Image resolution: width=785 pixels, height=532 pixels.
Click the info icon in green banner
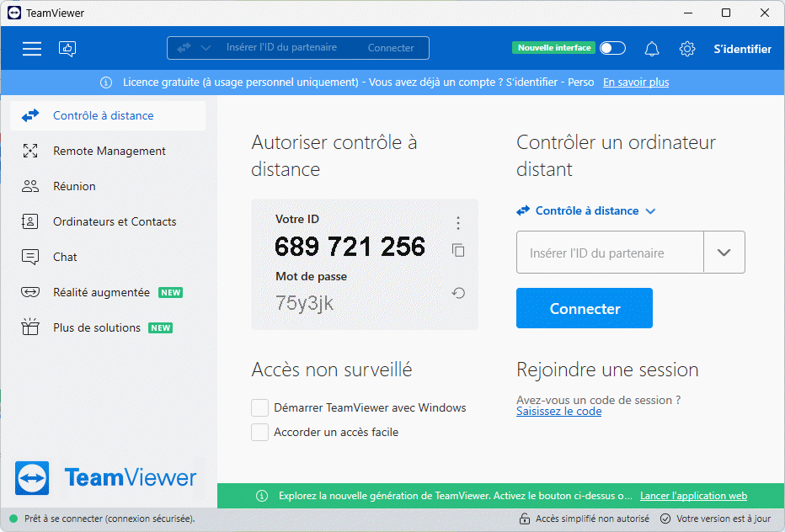pyautogui.click(x=262, y=496)
